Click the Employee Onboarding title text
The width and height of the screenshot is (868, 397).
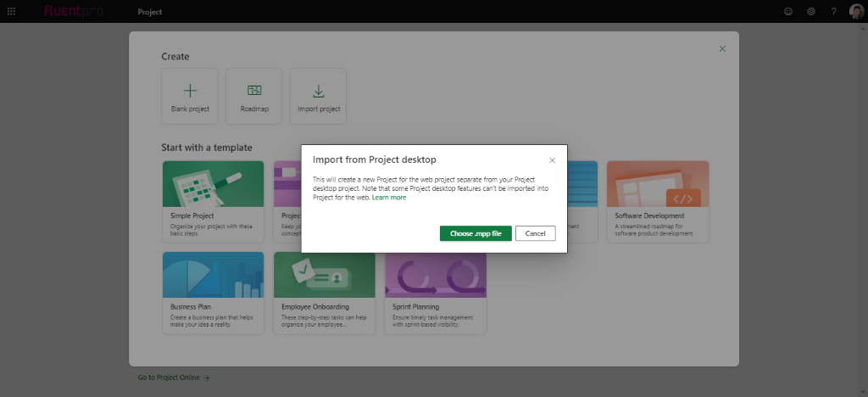[x=315, y=307]
